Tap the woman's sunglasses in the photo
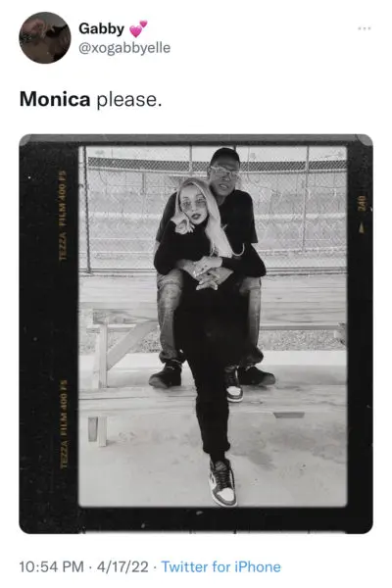 193,204
